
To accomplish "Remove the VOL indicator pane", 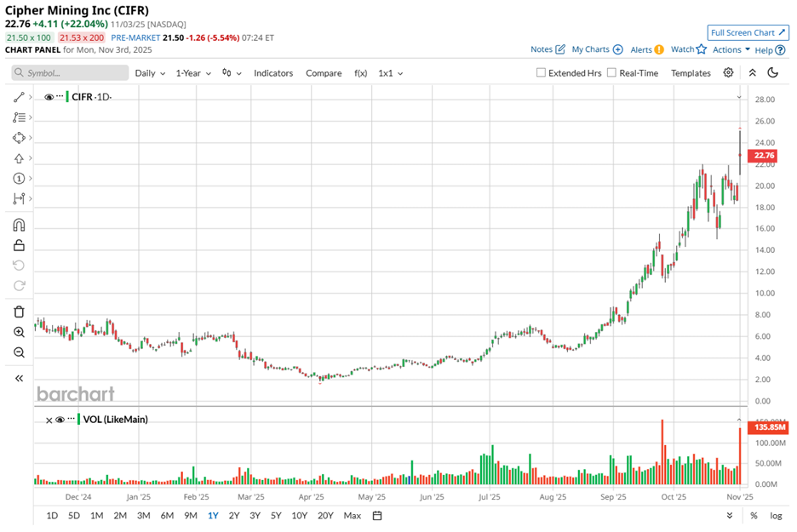I will [49, 420].
